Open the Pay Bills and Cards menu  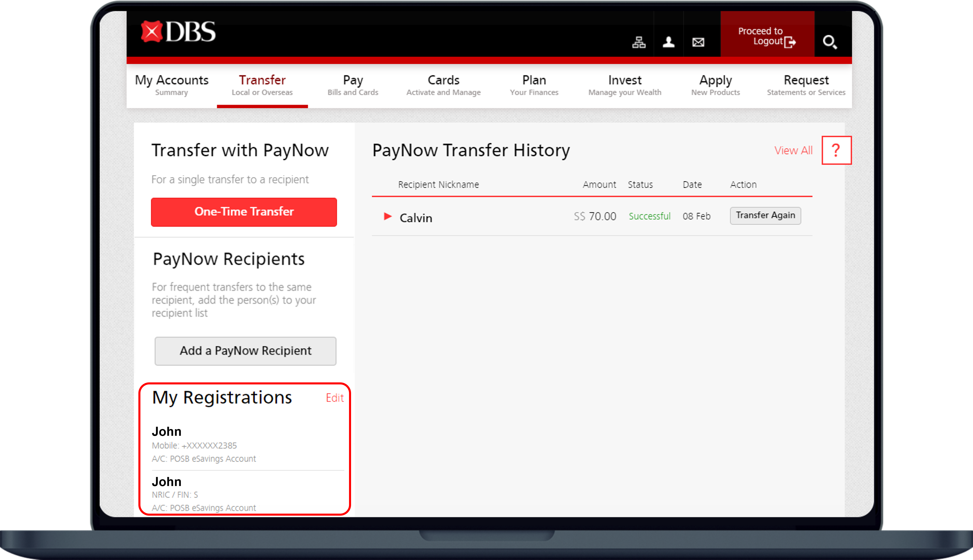coord(353,85)
